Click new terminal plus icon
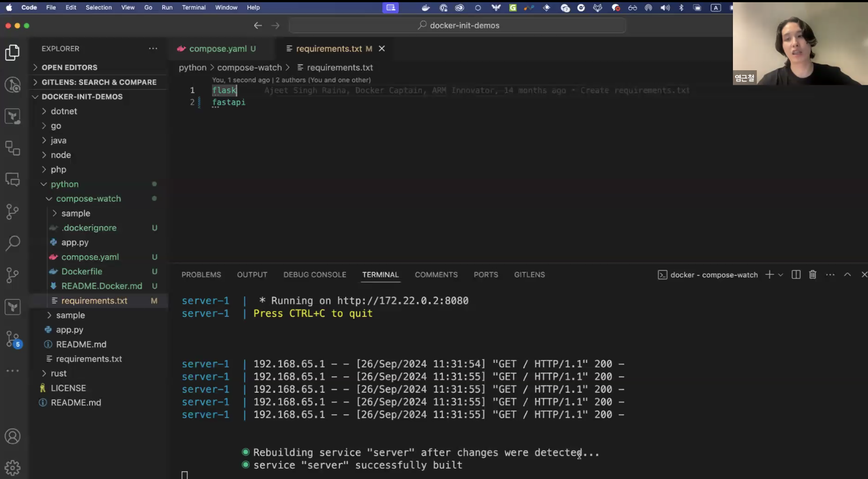 (x=769, y=275)
